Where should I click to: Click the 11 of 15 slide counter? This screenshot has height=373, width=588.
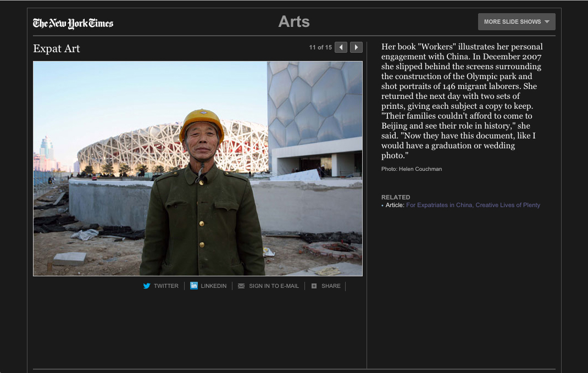[320, 47]
